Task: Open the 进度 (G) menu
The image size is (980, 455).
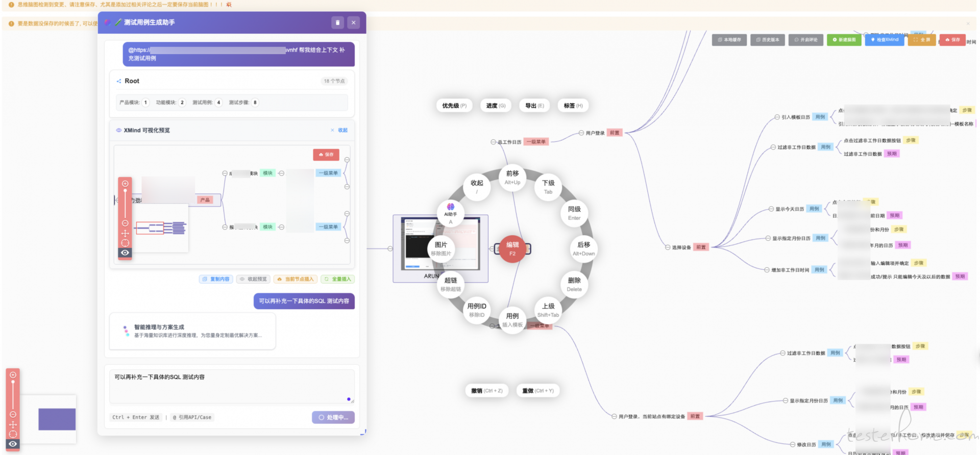Action: pyautogui.click(x=496, y=106)
